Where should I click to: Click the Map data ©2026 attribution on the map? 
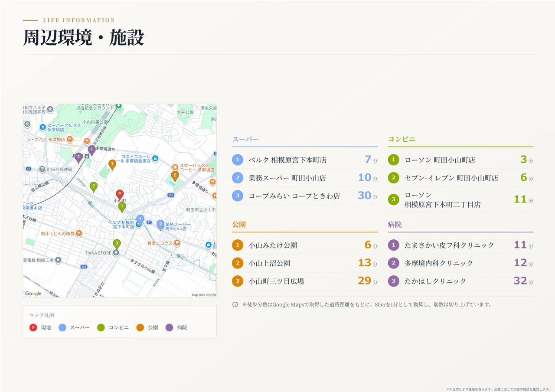tap(204, 295)
